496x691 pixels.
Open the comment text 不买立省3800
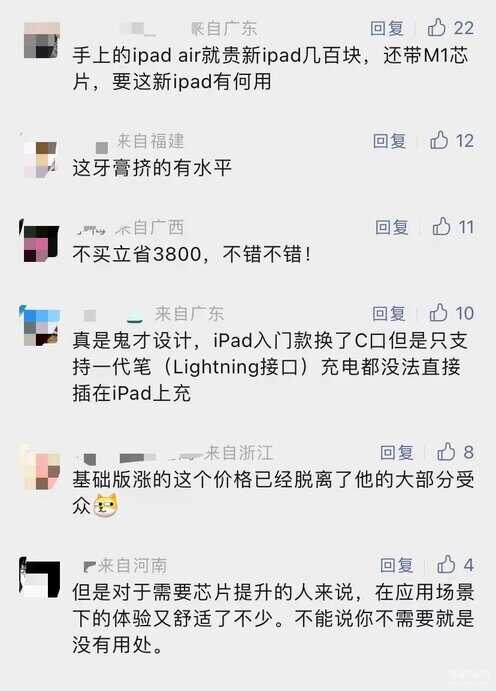[x=192, y=254]
